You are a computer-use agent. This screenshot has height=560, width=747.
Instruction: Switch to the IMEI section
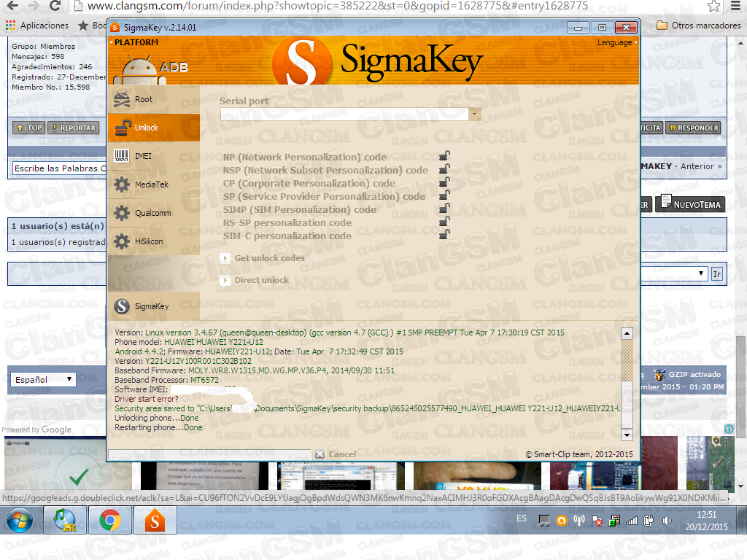coord(153,156)
